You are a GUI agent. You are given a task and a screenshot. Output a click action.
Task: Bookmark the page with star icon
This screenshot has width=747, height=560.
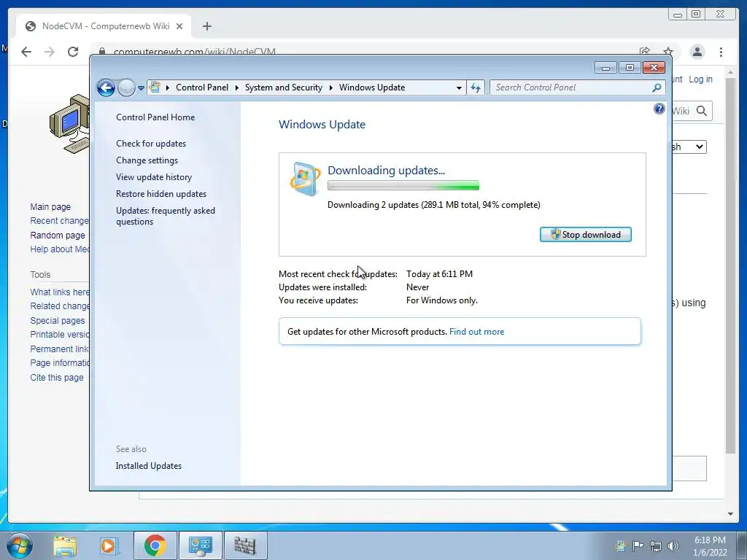pos(668,52)
